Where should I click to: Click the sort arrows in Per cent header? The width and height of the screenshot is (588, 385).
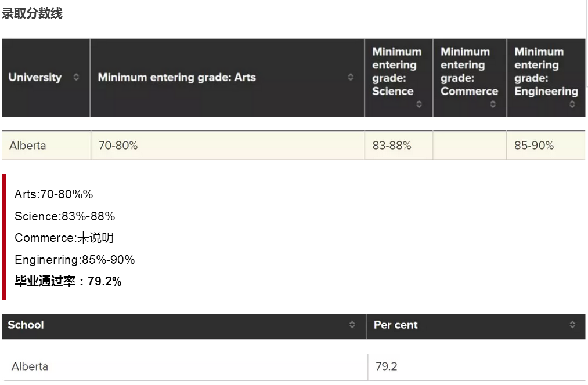[572, 325]
